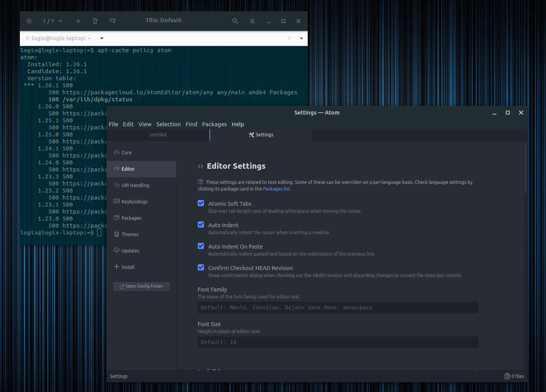Click Tilix add terminal right icon
Viewport: 546px width, 392px height.
pos(96,21)
